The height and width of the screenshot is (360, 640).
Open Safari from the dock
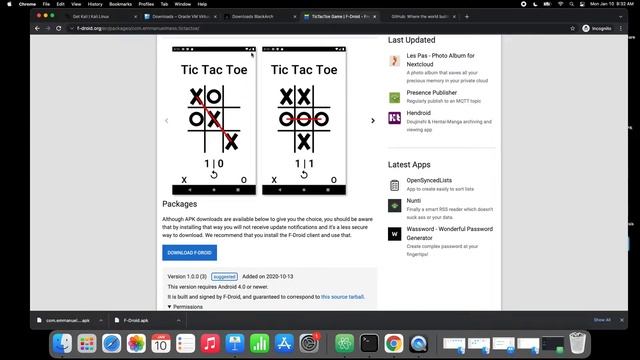(111, 343)
